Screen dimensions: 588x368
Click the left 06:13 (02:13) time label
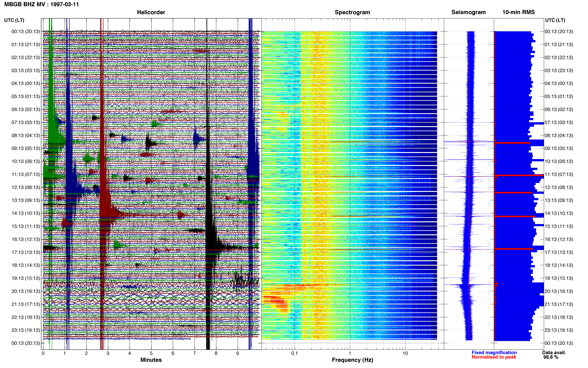click(x=26, y=109)
